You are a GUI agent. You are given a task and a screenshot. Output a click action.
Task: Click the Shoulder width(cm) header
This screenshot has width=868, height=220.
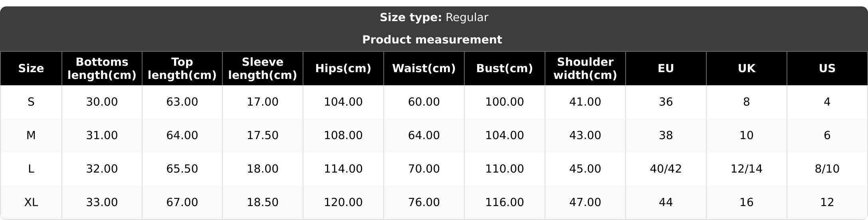click(x=585, y=69)
